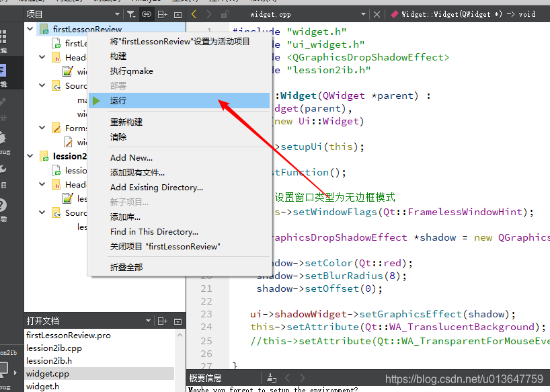Select the first Headers folder icon
This screenshot has height=392, width=550.
pyautogui.click(x=56, y=57)
